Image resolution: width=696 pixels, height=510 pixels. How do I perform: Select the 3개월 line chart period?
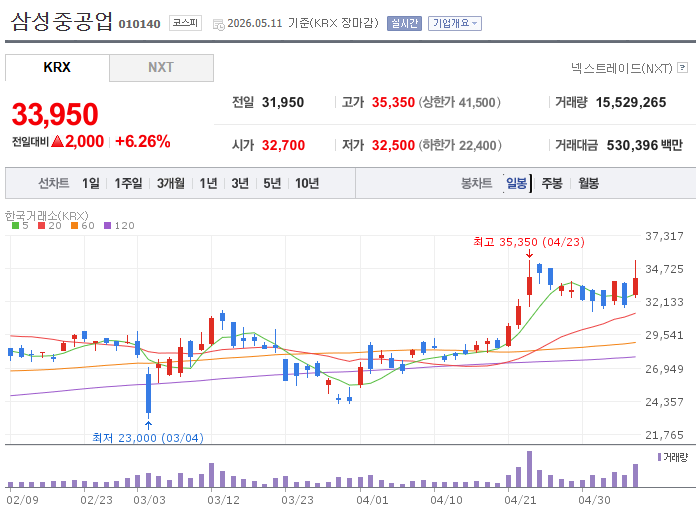coord(170,183)
